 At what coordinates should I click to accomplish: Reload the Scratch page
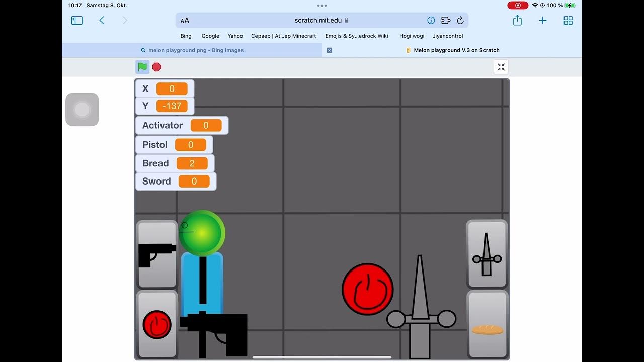coord(460,21)
